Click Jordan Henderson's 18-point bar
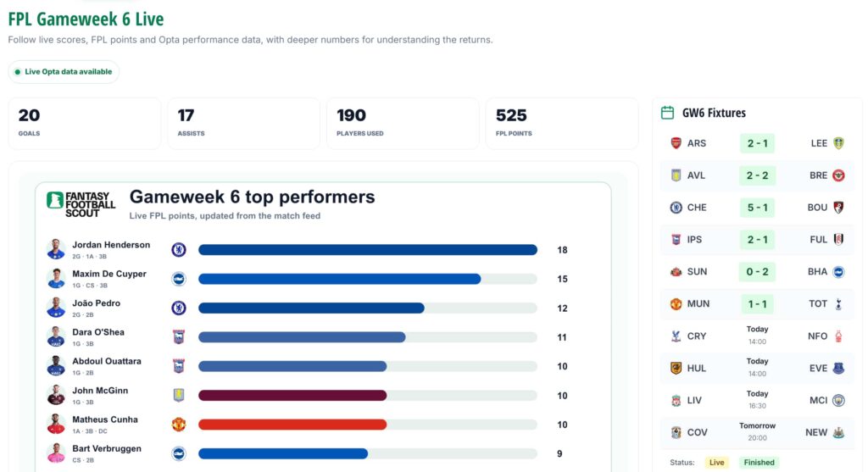 [368, 250]
